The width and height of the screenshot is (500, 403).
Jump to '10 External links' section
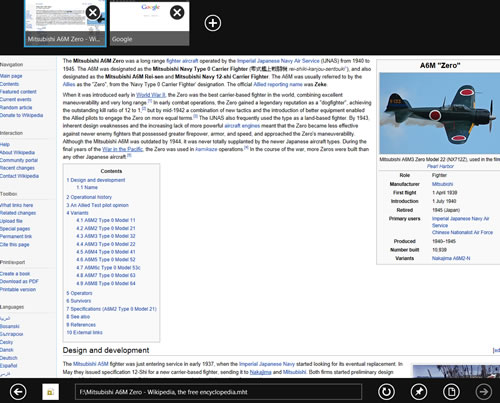(84, 332)
